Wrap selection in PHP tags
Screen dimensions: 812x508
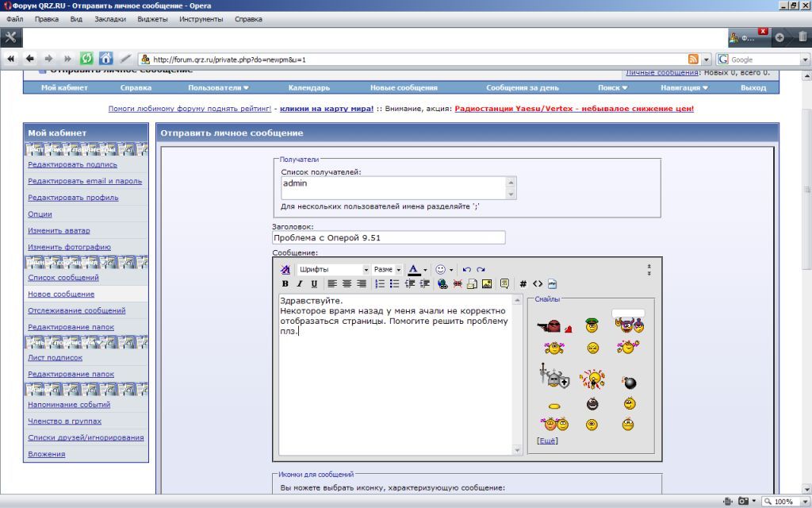553,283
